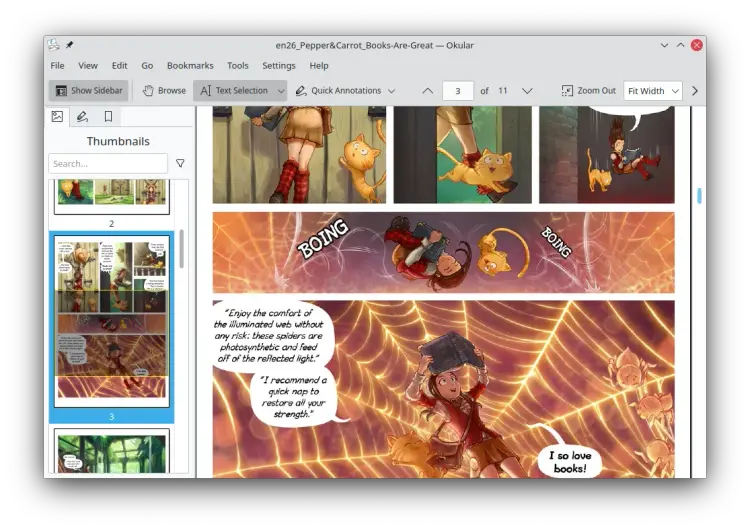Open the Bookmarks menu
Screen dimensions: 750x530
coord(190,66)
